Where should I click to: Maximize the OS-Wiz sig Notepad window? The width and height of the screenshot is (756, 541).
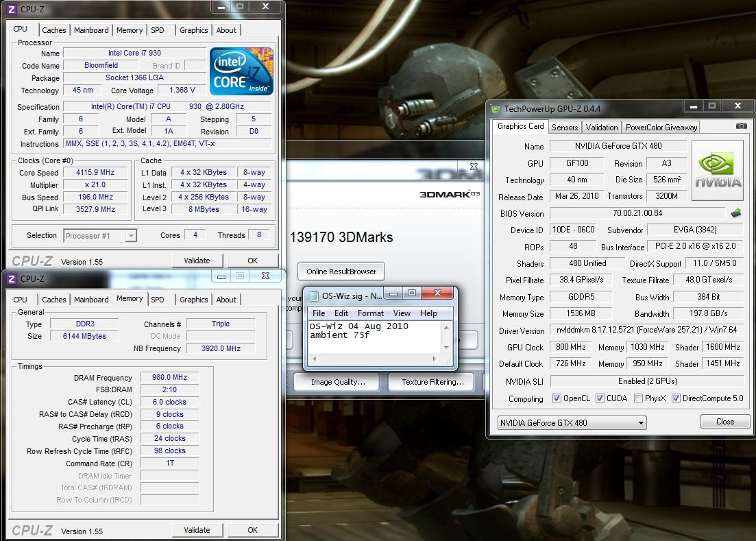click(x=411, y=293)
